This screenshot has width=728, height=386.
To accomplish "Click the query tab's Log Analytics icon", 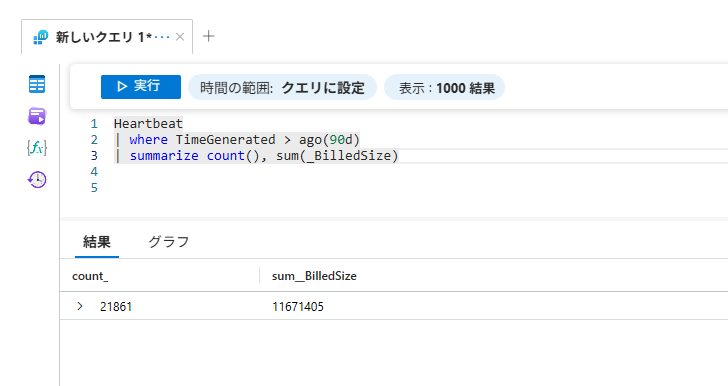I will coord(41,37).
